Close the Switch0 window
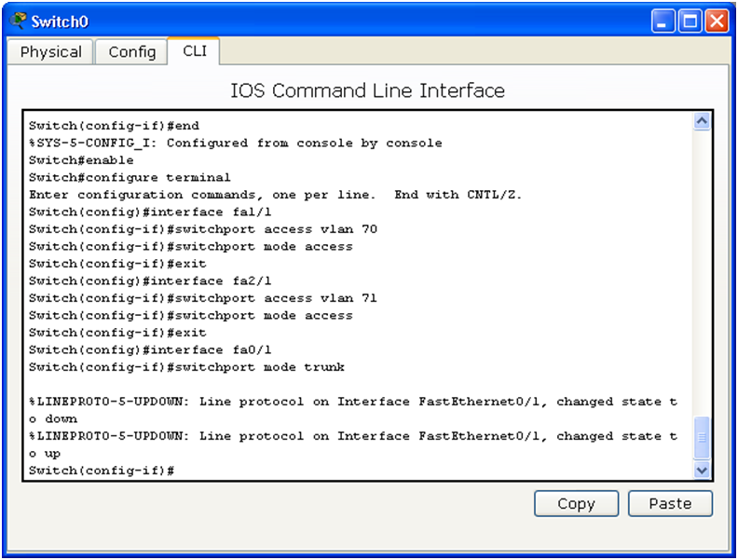738x560 pixels. coord(717,21)
